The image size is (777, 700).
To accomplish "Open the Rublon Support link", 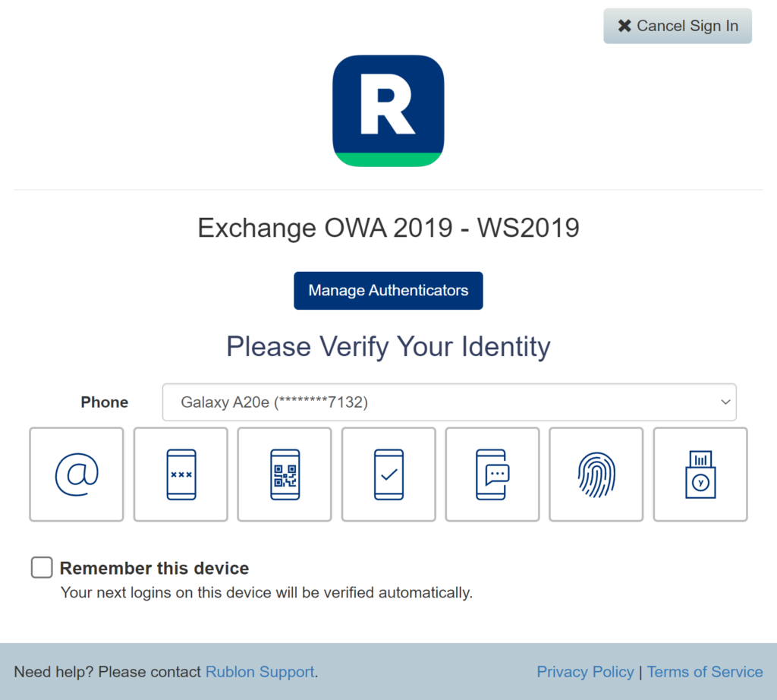I will tap(260, 671).
